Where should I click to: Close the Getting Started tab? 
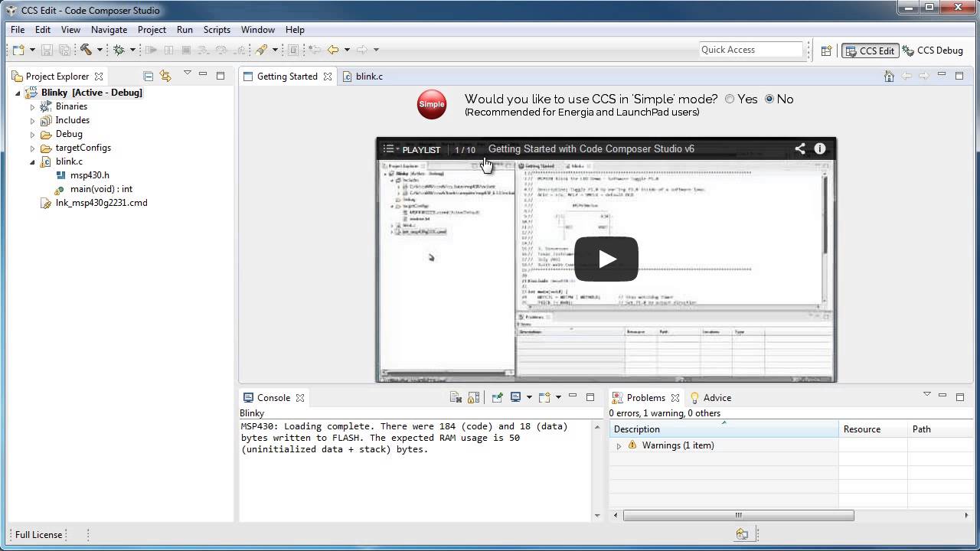[328, 77]
